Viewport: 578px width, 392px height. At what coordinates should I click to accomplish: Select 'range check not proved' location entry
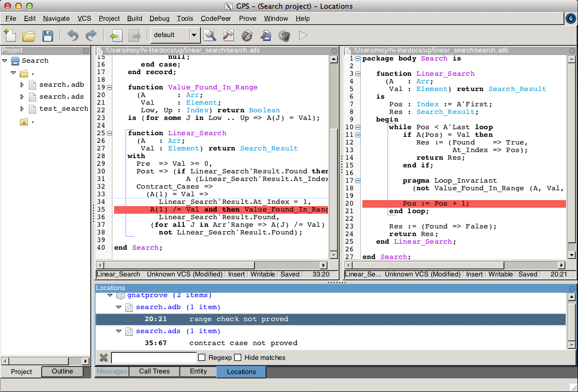331,319
